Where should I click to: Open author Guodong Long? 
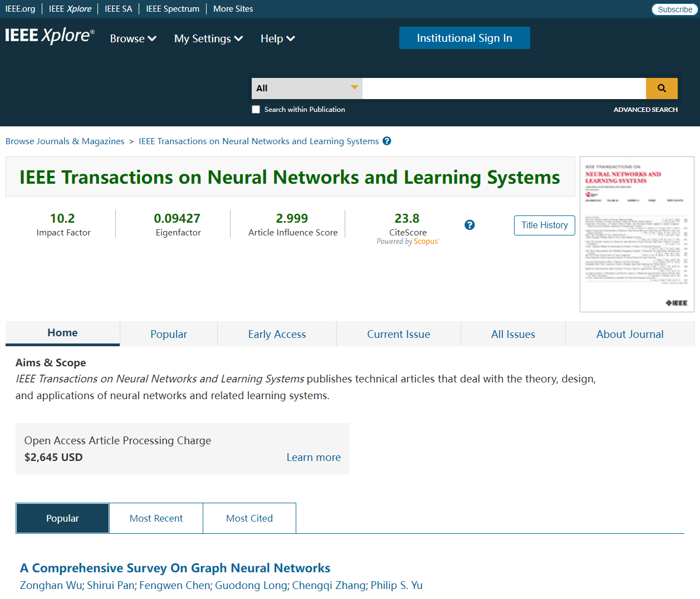(x=251, y=585)
